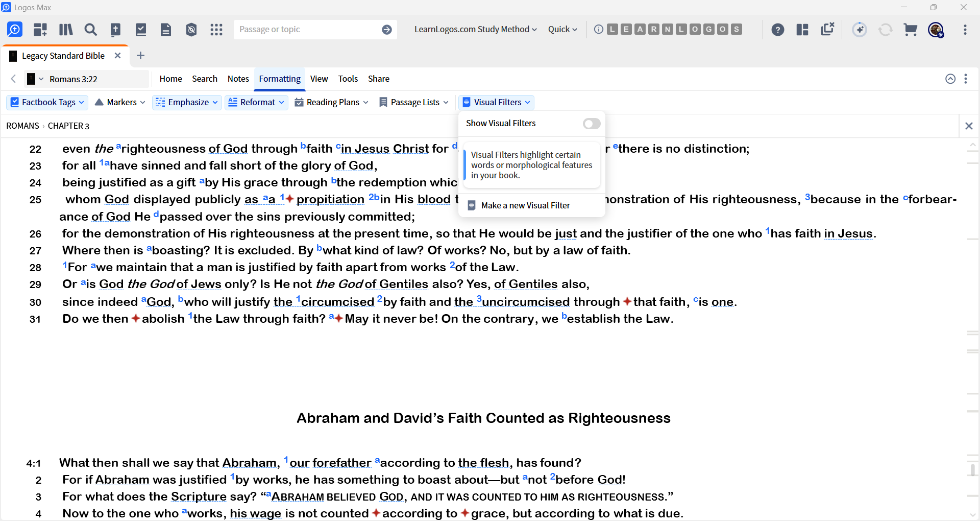
Task: Open the AI sparkle assistant icon
Action: pyautogui.click(x=860, y=30)
